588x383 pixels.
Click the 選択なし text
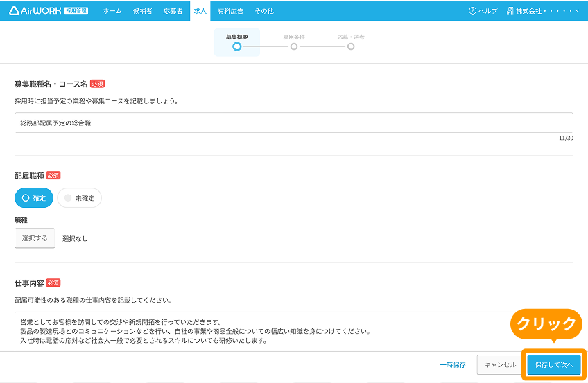tap(75, 238)
